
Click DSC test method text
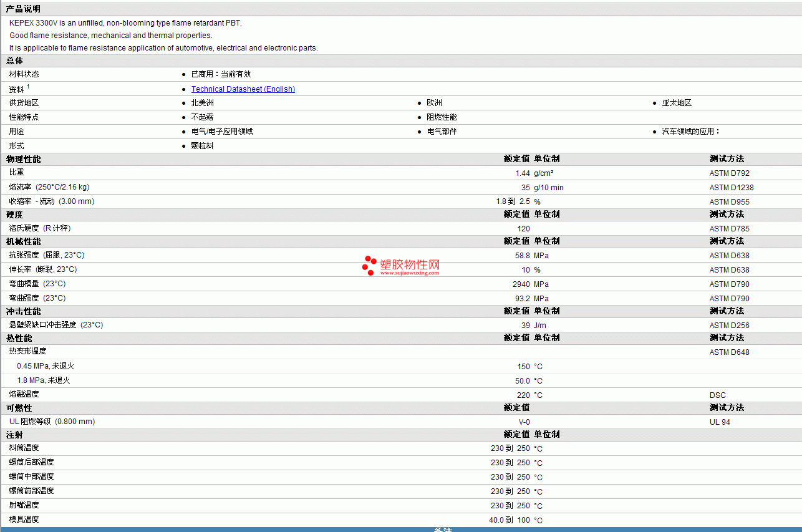718,395
